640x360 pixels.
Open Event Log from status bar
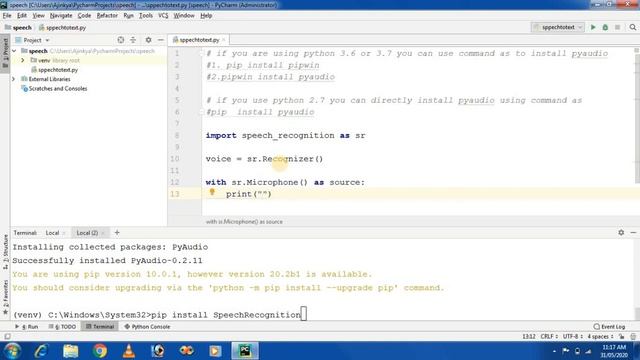[609, 327]
